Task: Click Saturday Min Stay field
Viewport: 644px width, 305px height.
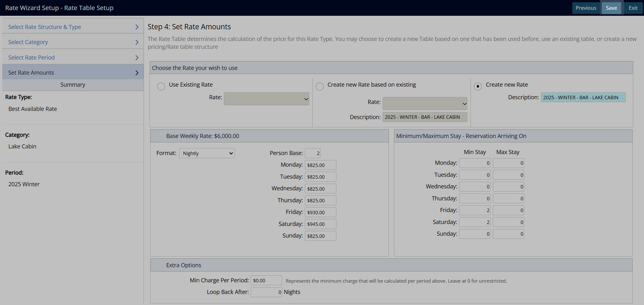Action: pyautogui.click(x=475, y=222)
